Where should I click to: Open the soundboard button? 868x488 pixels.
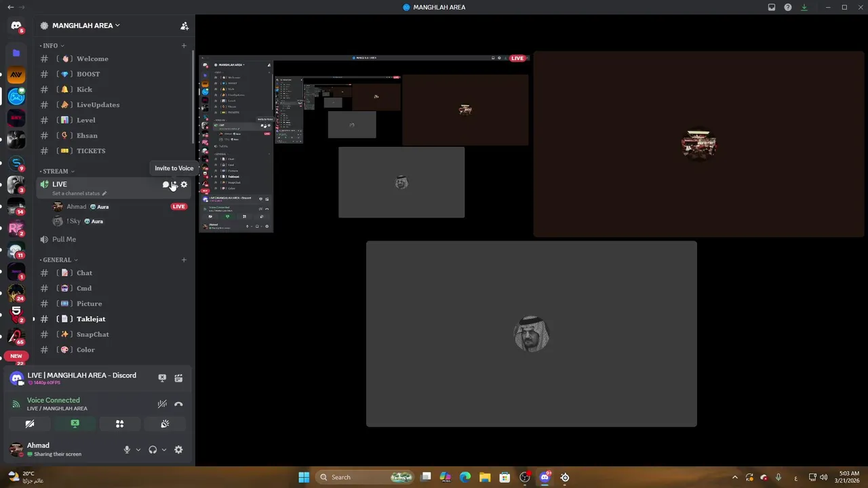coord(165,424)
